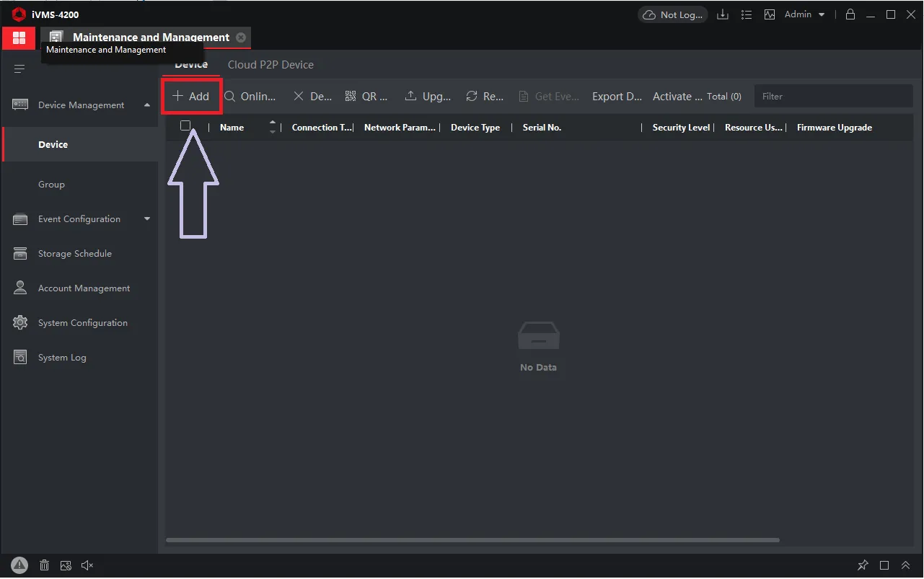924x579 pixels.
Task: Close the Maintenance and Management tab
Action: click(x=241, y=37)
